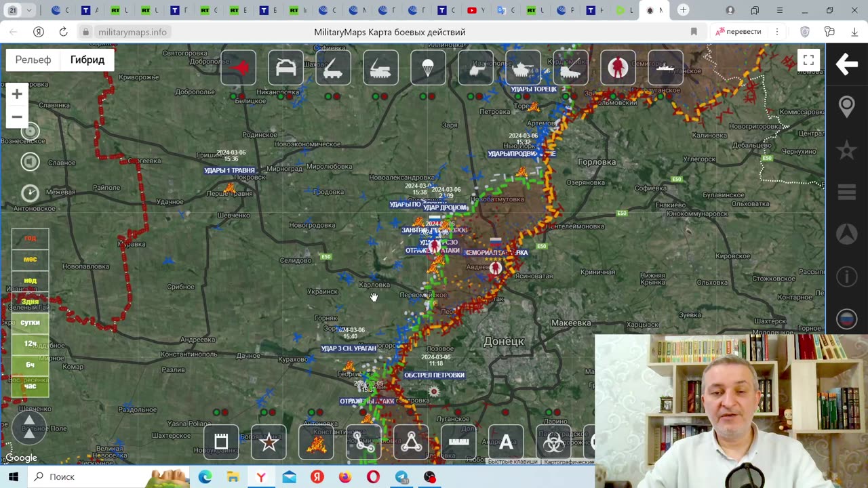
Task: Select the red infantry soldier icon
Action: coord(618,68)
